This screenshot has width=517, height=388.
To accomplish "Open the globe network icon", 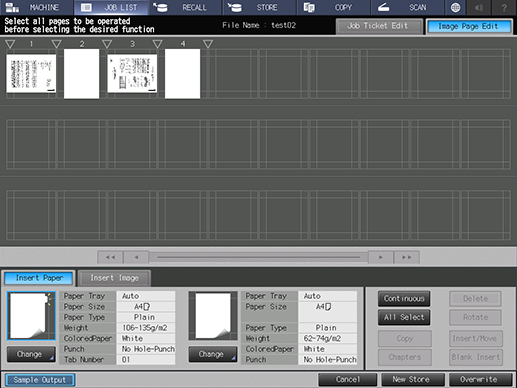I will point(455,8).
